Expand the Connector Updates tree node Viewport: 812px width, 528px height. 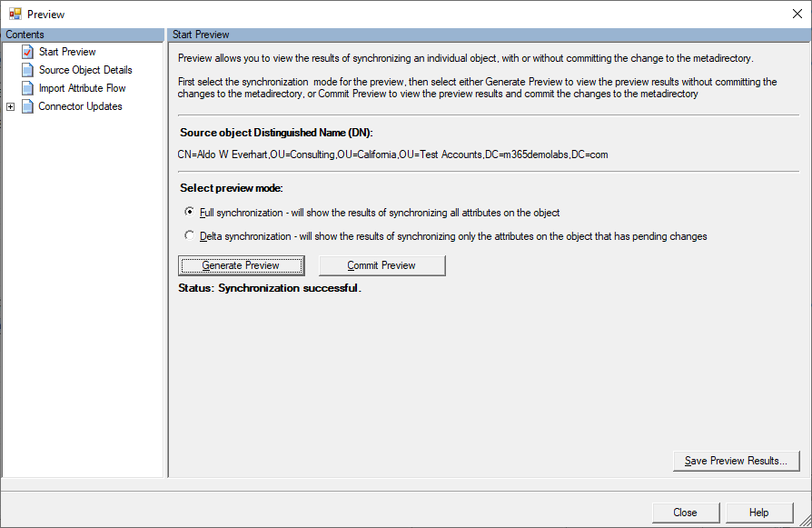(x=10, y=106)
